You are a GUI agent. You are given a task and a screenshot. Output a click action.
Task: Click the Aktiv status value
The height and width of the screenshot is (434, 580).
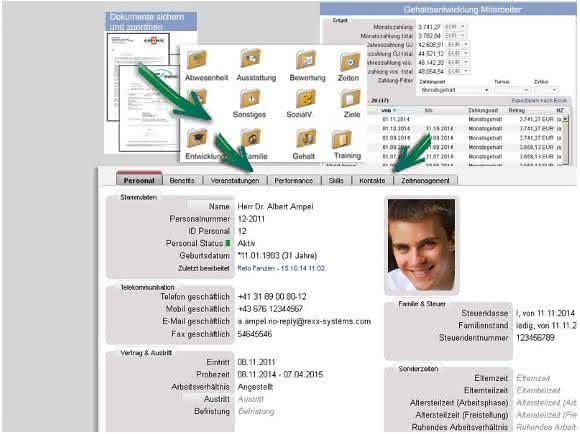(x=246, y=243)
